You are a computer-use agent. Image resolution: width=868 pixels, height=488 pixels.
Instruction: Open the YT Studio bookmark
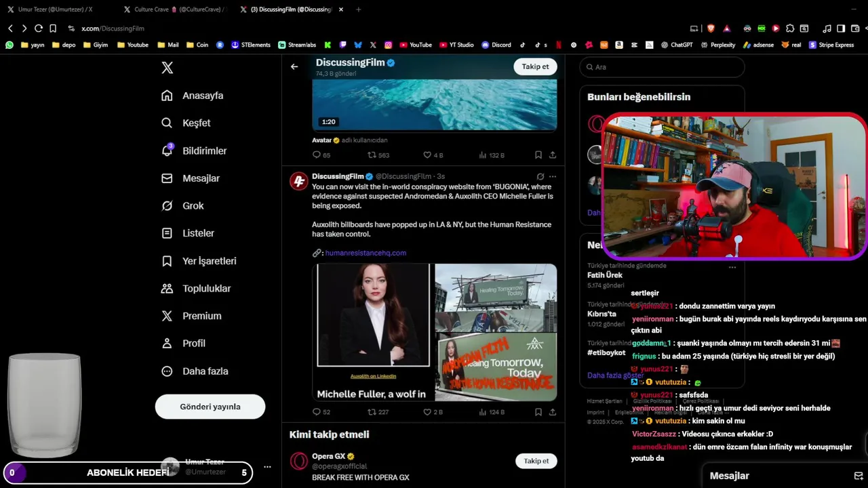tap(456, 45)
